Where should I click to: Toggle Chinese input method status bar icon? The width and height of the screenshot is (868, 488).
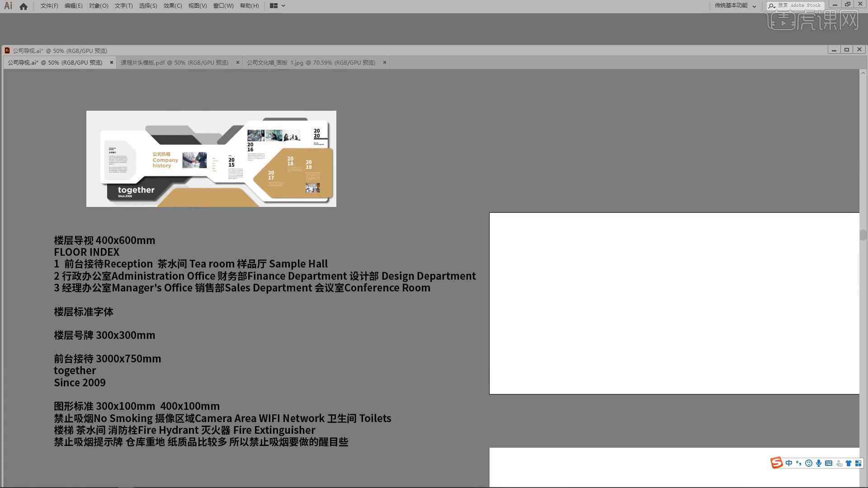787,462
